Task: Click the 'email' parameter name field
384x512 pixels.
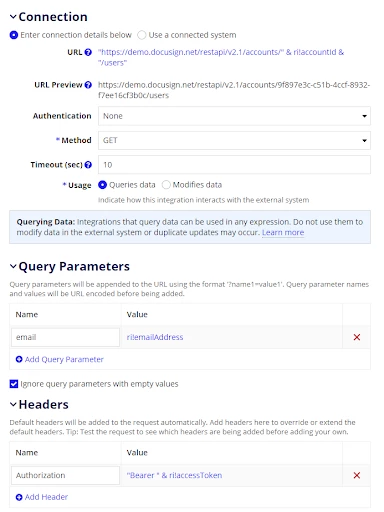Action: pos(65,337)
